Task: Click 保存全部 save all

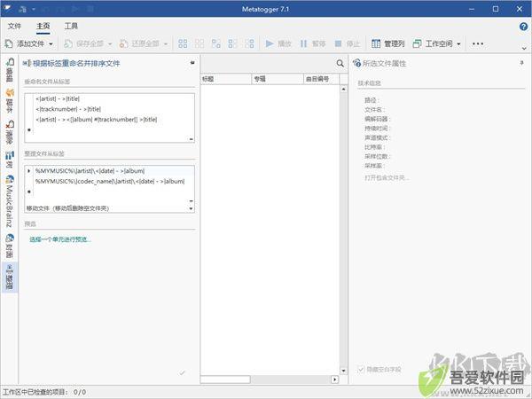Action: pyautogui.click(x=83, y=43)
